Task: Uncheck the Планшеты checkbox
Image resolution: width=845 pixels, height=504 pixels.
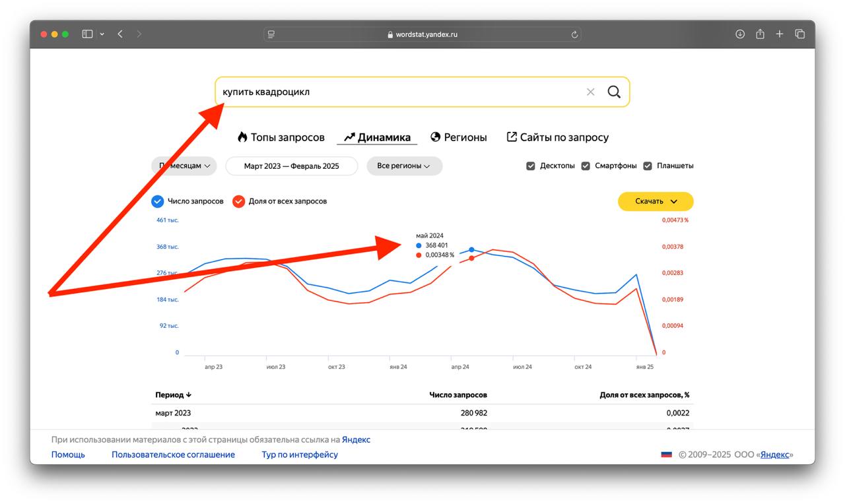Action: point(648,166)
